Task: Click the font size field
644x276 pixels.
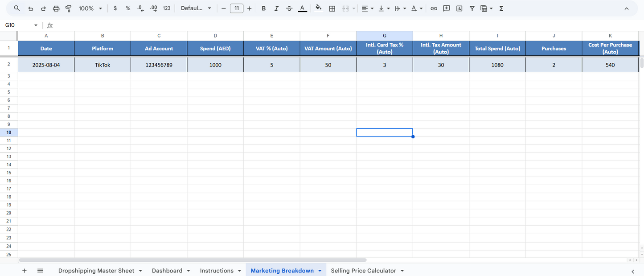Action: [x=237, y=8]
